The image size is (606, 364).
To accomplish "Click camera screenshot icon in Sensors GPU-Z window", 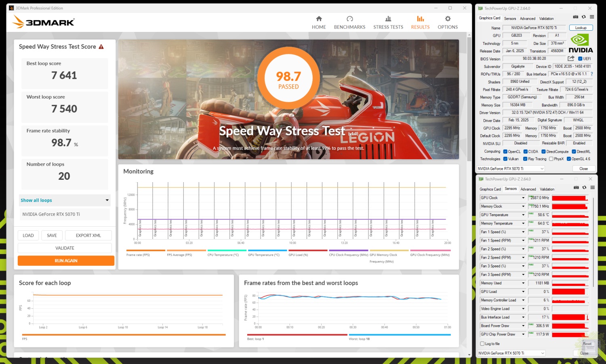I will click(576, 187).
